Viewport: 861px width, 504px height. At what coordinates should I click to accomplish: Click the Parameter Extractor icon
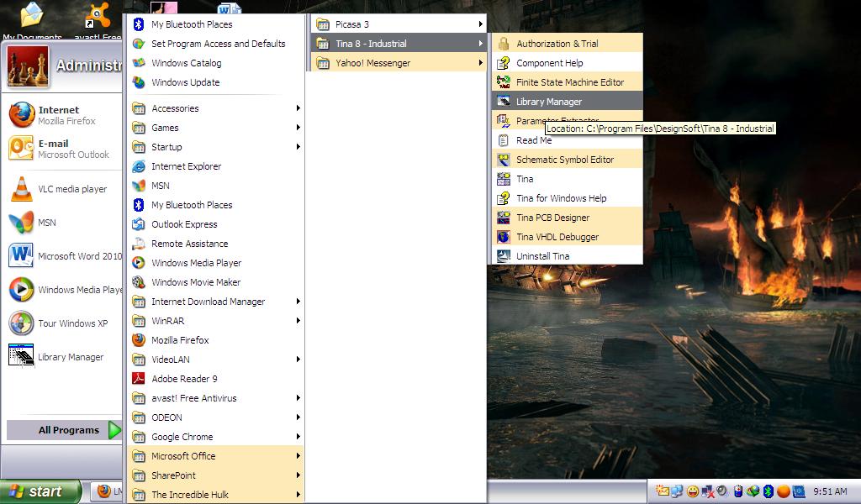click(x=503, y=121)
